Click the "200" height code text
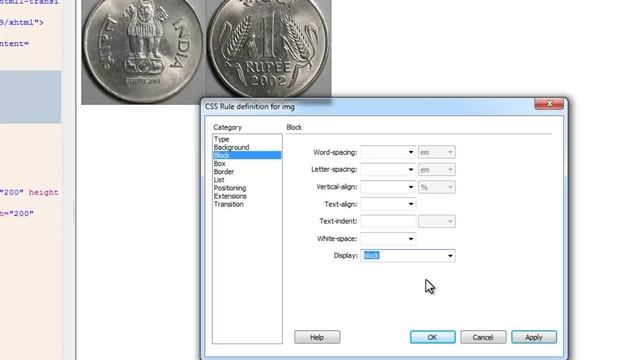Screen dimensions: 640x360 (x=29, y=192)
